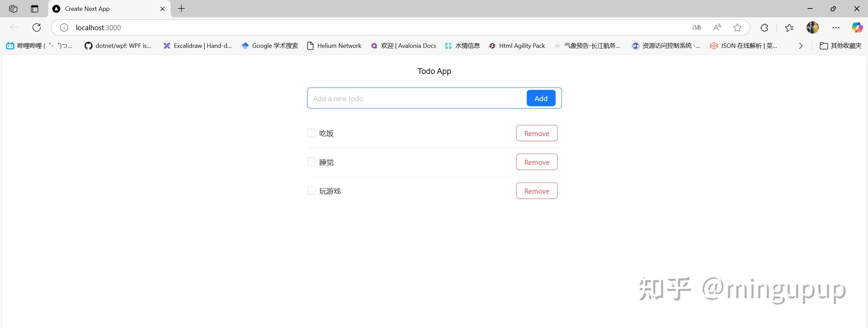Open browser extensions icon
868x328 pixels.
coord(764,27)
